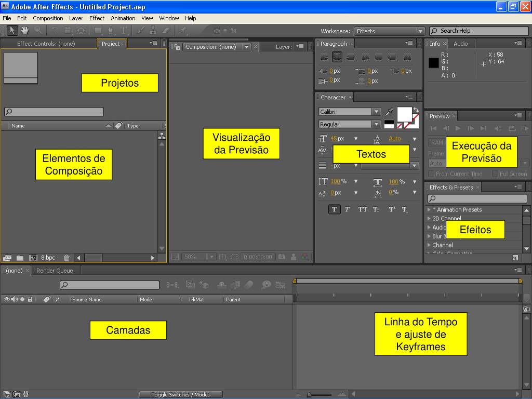Viewport: 532px width, 399px height.
Task: Open project flowchart view icon
Action: pos(162,136)
